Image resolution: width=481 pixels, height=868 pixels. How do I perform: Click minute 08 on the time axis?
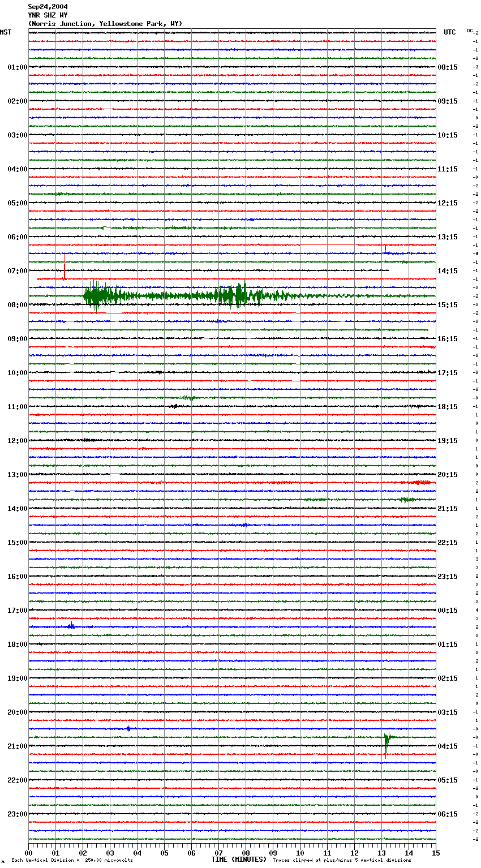[246, 853]
